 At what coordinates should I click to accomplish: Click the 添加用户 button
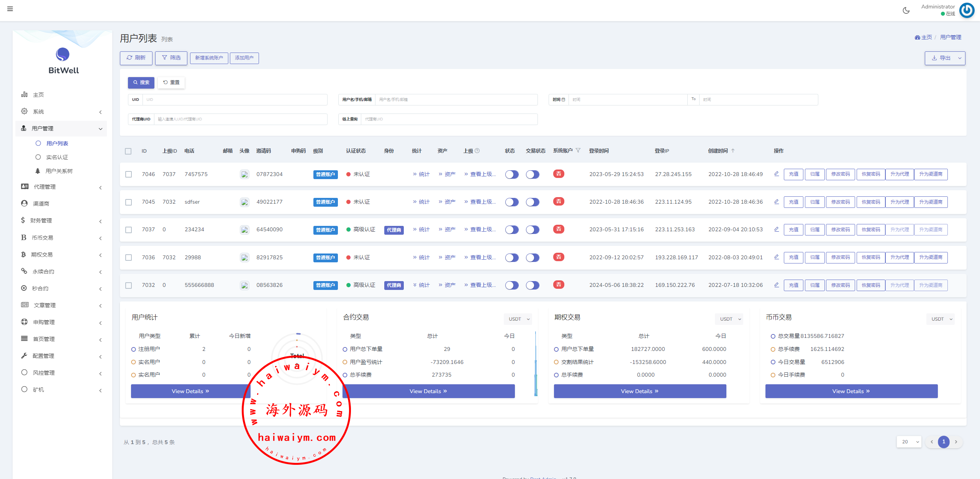244,58
